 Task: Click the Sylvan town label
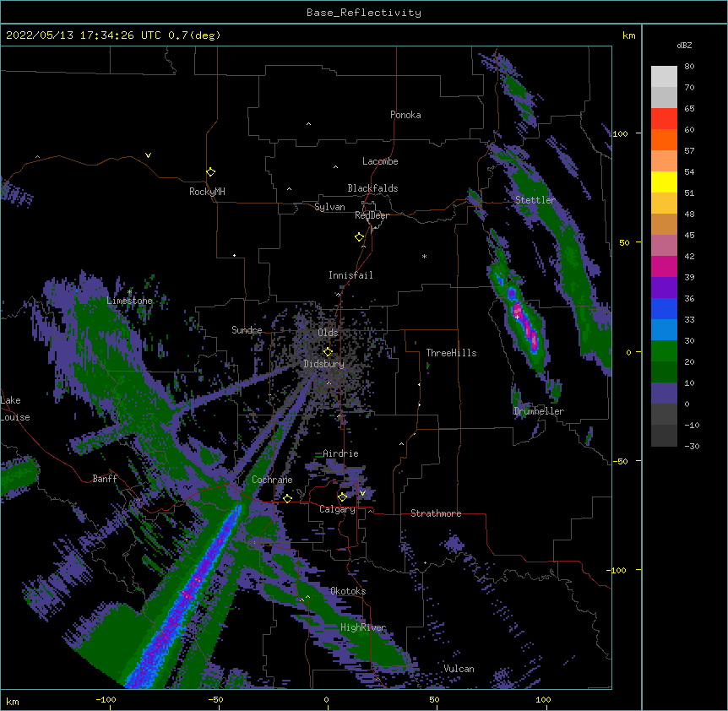[x=329, y=207]
